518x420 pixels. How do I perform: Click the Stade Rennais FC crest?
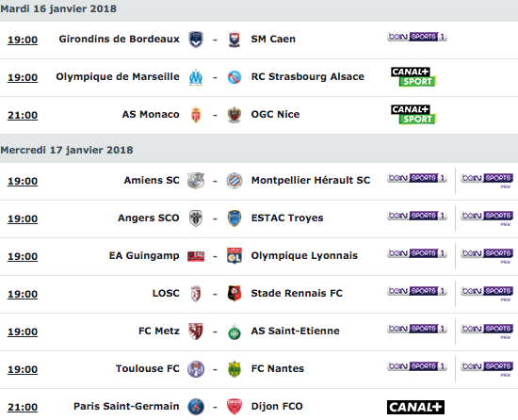coord(235,293)
